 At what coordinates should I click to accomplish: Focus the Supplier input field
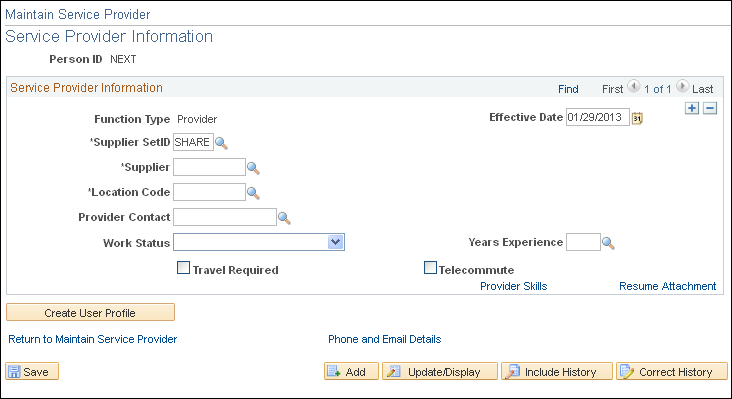[x=209, y=167]
